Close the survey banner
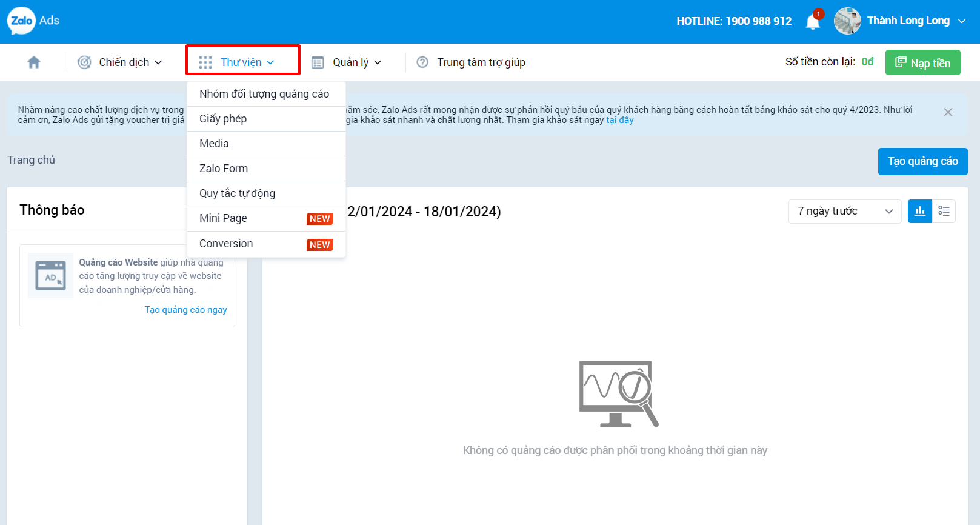 (948, 112)
